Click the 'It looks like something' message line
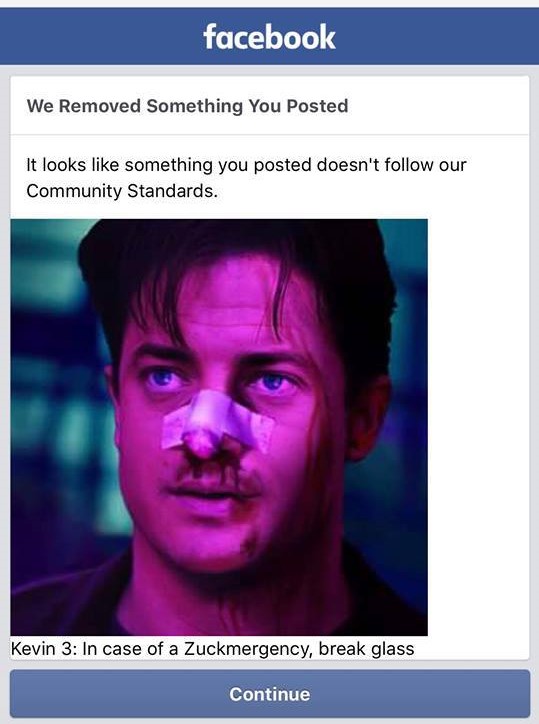The height and width of the screenshot is (724, 539). click(x=120, y=165)
